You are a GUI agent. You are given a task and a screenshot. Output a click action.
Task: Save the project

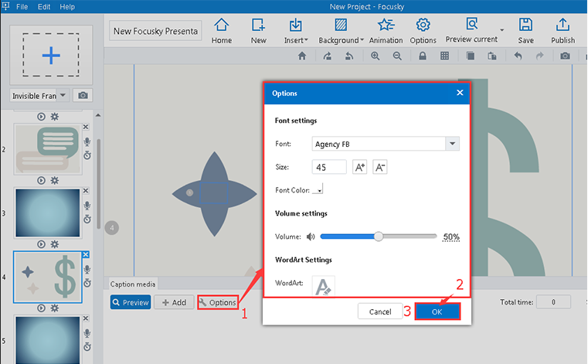point(525,31)
